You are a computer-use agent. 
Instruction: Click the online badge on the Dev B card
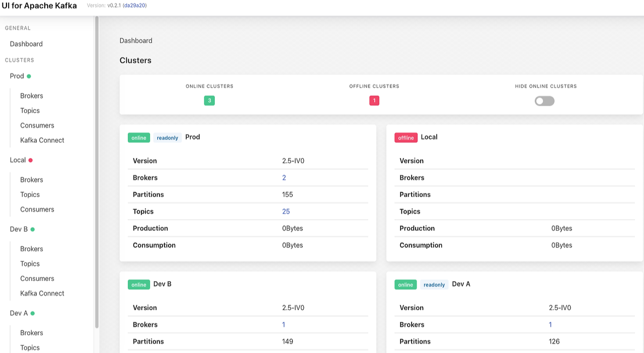(139, 285)
